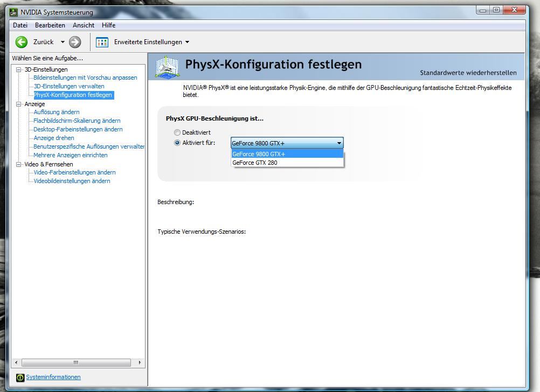540x392 pixels.
Task: Click the Zurück button label
Action: 44,42
